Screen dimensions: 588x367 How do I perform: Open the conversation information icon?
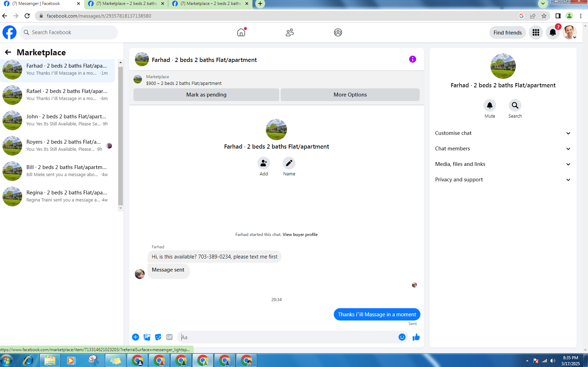tap(413, 59)
